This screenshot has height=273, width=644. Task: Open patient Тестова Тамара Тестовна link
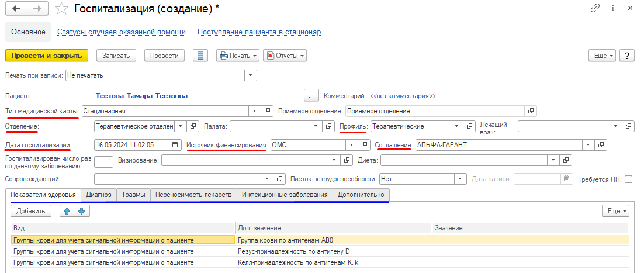141,95
